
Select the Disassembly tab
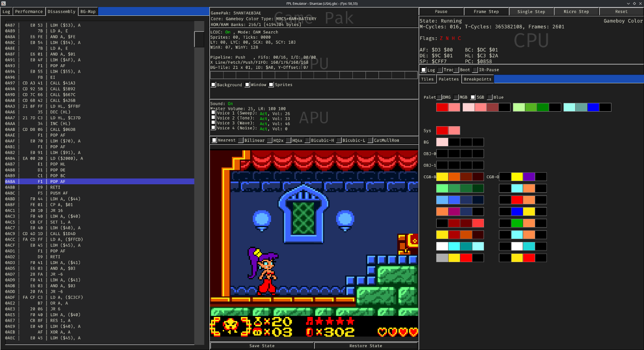(x=61, y=11)
